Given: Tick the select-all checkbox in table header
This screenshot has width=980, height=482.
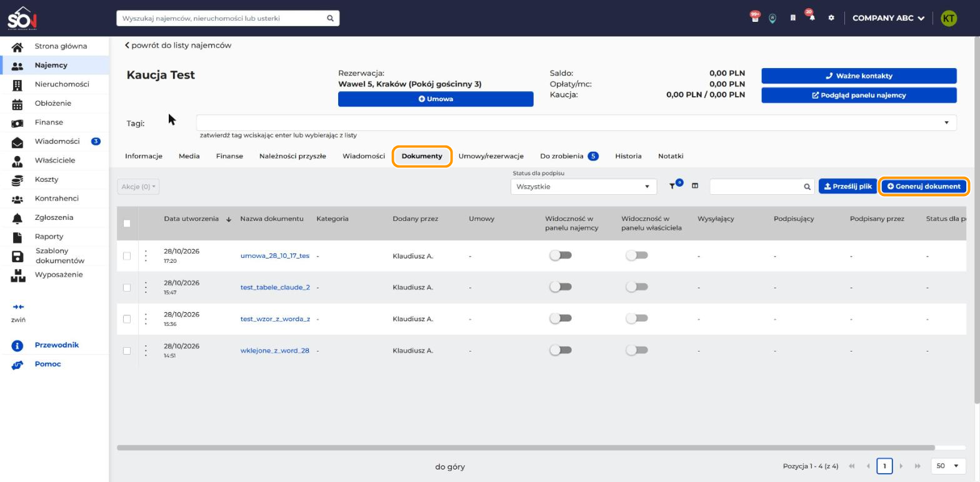Looking at the screenshot, I should (x=127, y=224).
